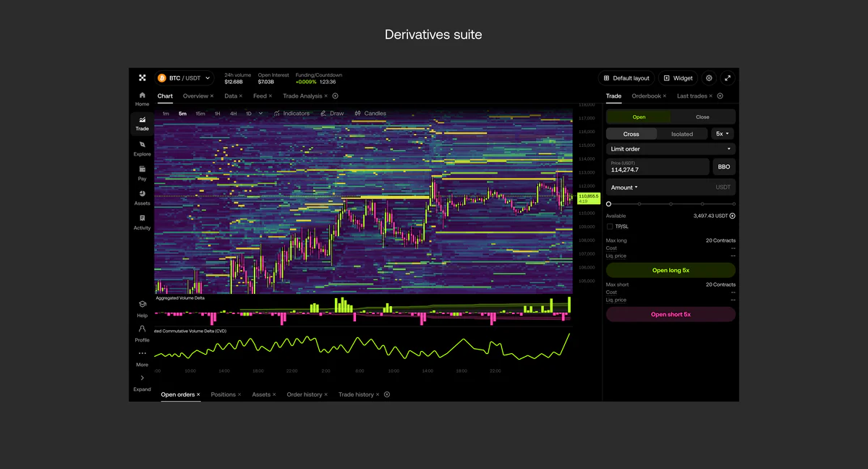Image resolution: width=868 pixels, height=469 pixels.
Task: Close the Data tab
Action: [x=242, y=96]
